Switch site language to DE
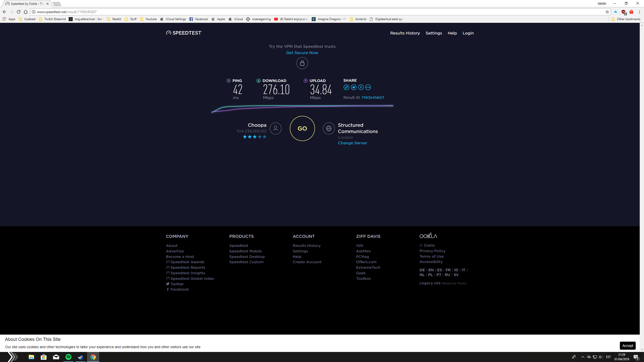Screen dimensions: 644x362 click(x=422, y=270)
